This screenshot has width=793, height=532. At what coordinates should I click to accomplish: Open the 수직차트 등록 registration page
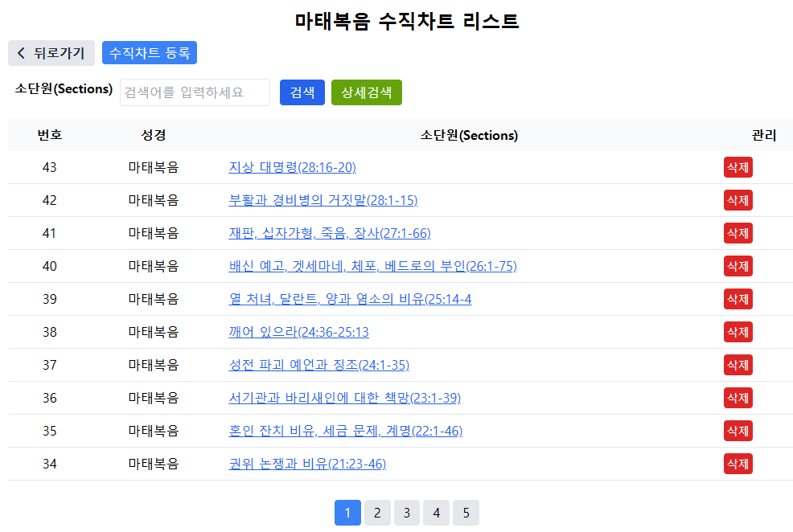point(150,53)
